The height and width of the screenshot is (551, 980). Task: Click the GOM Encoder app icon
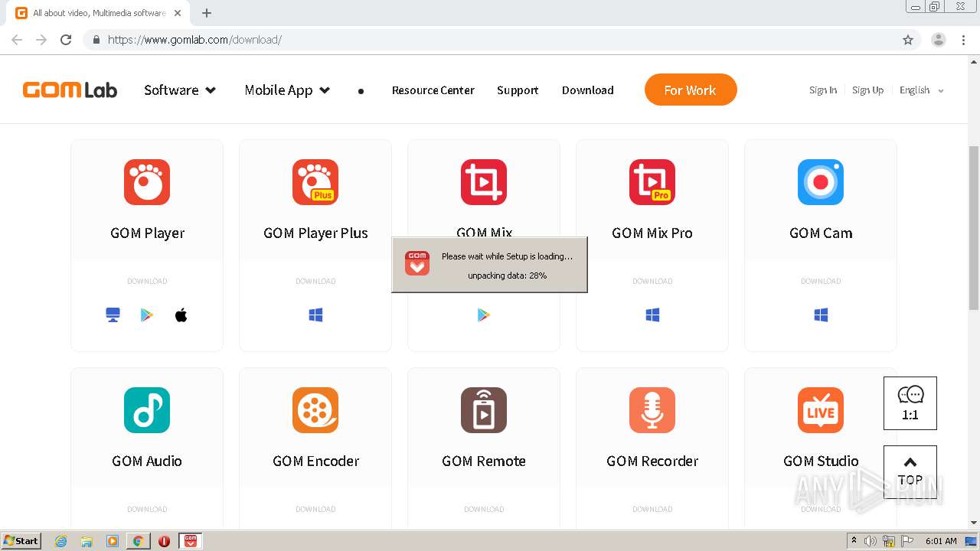point(315,410)
